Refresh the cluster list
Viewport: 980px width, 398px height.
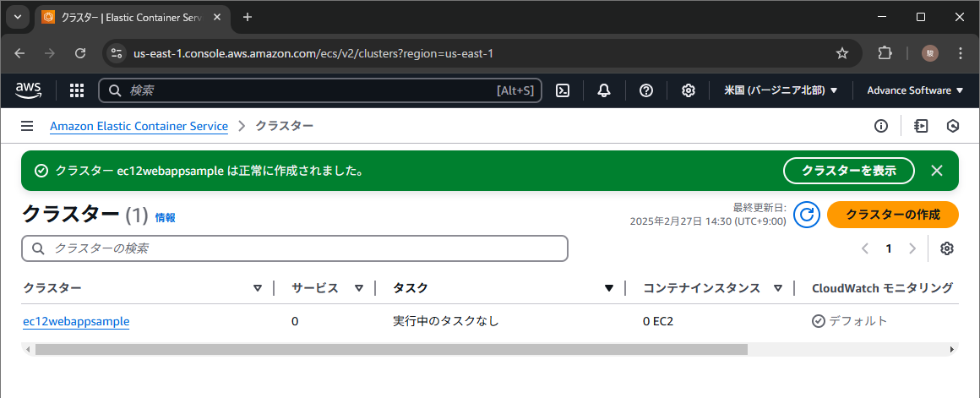tap(806, 215)
